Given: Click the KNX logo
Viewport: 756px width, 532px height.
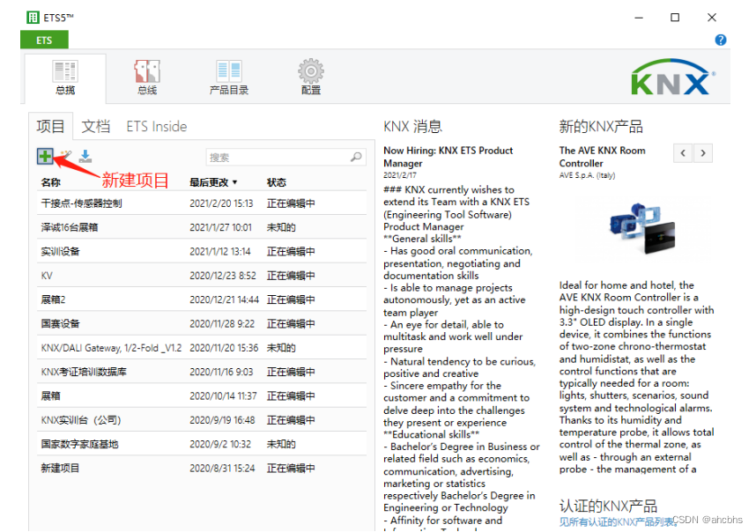Looking at the screenshot, I should pos(673,78).
